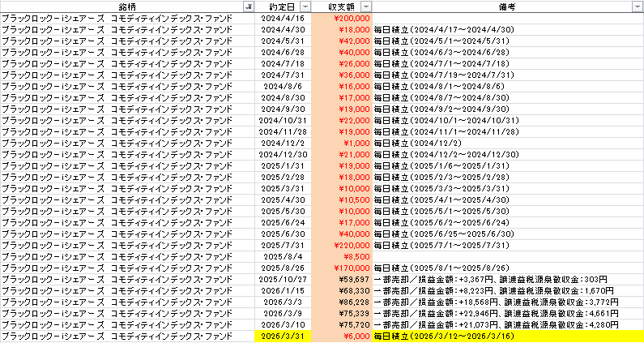Select the amount cell ¥6,000
Image resolution: width=644 pixels, height=343 pixels.
point(341,337)
